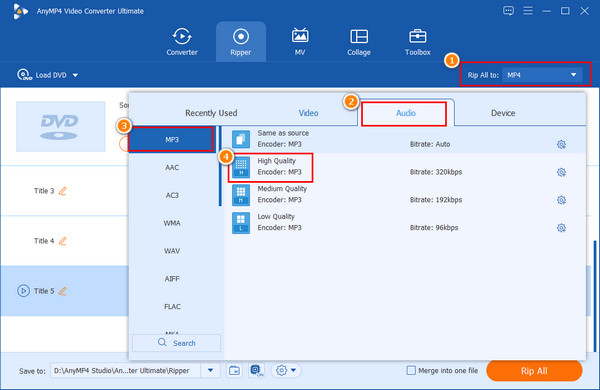The height and width of the screenshot is (390, 600).
Task: Select WMA in the format list
Action: [x=172, y=223]
